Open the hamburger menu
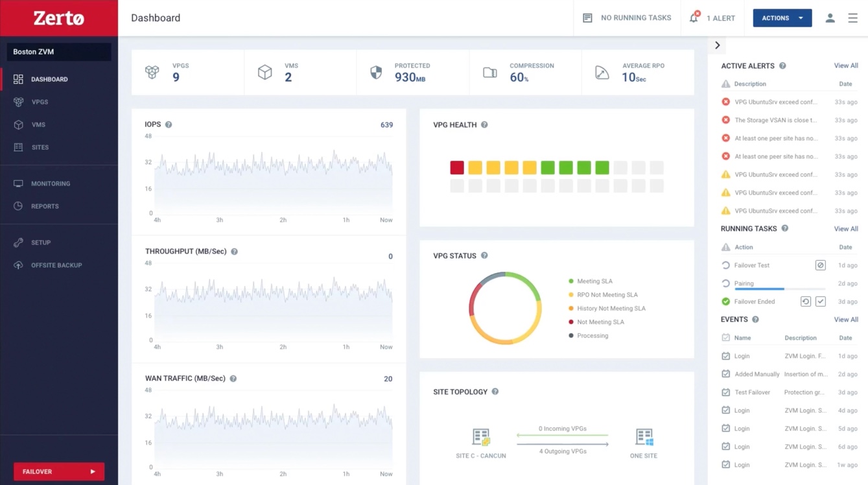The image size is (868, 485). [x=853, y=18]
